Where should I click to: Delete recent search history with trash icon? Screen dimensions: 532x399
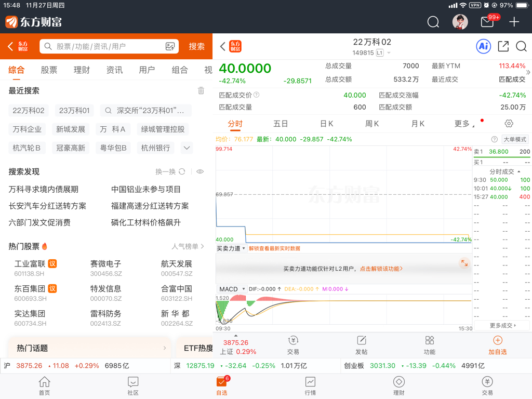tap(201, 90)
